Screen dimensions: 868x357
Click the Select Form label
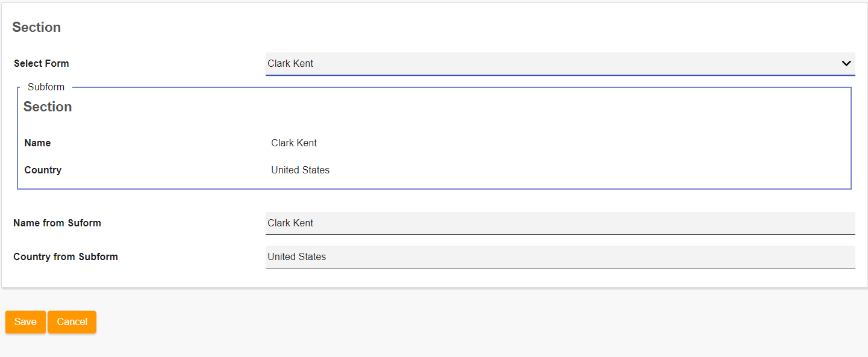coord(41,63)
